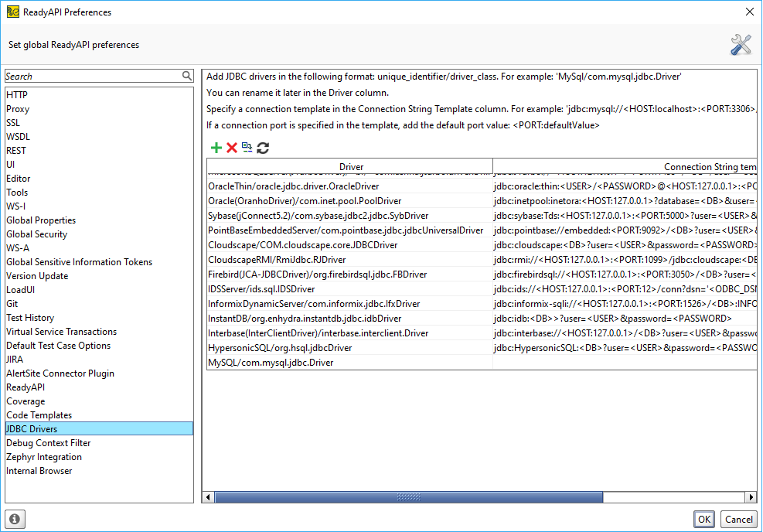Select Tools in the preferences list
Image resolution: width=763 pixels, height=532 pixels.
click(99, 193)
